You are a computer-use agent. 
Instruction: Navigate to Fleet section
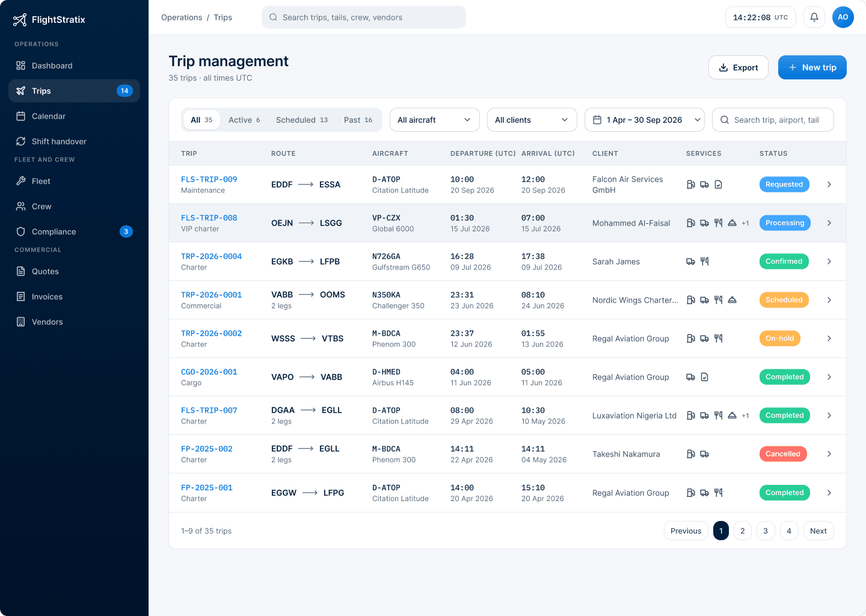74,181
